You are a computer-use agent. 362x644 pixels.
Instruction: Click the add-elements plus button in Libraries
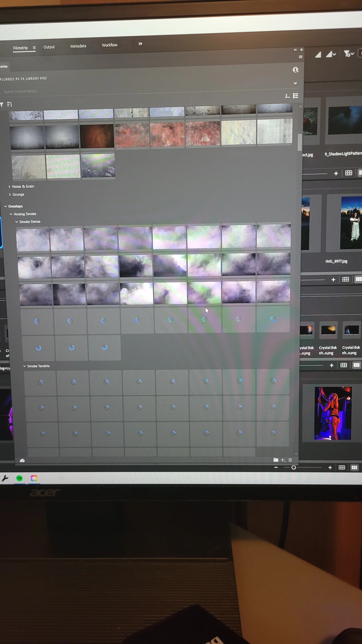click(283, 460)
